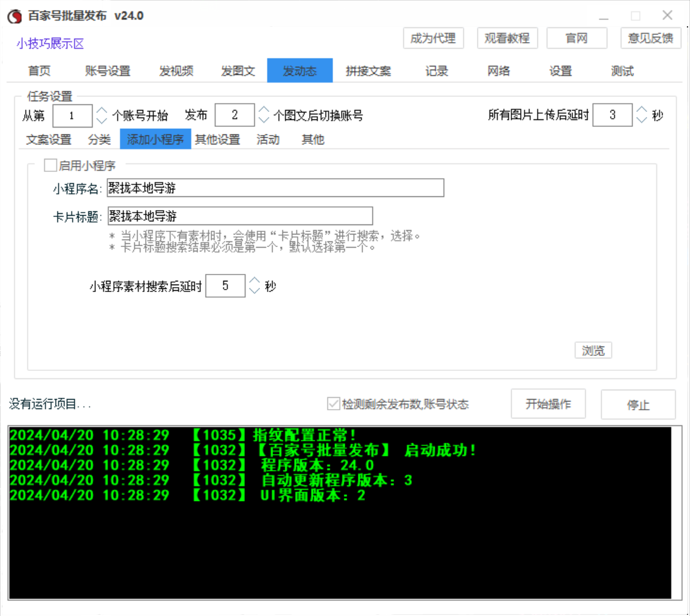Open the 观看教程 tutorial button
The image size is (690, 616).
tap(507, 38)
